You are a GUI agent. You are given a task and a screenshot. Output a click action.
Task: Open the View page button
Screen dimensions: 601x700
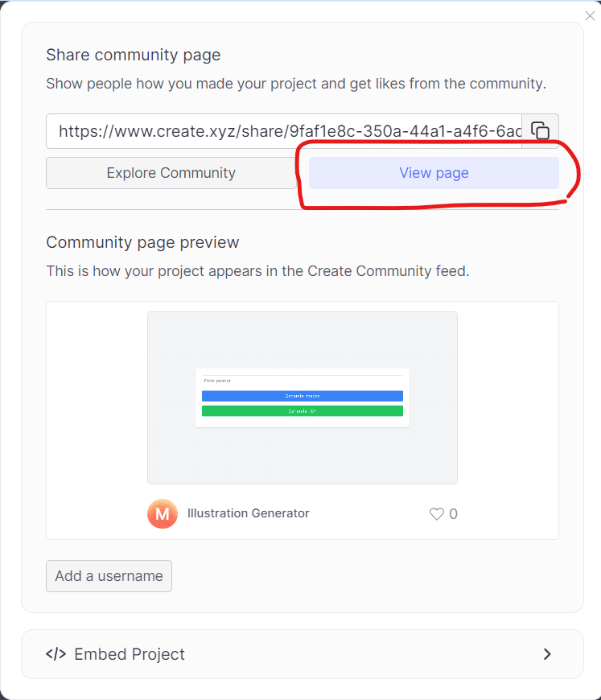pyautogui.click(x=434, y=173)
